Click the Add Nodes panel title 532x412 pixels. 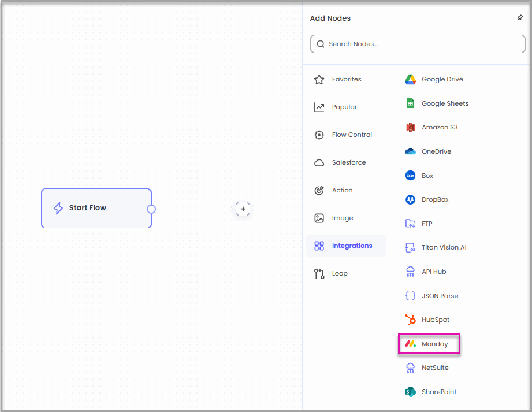[x=330, y=18]
